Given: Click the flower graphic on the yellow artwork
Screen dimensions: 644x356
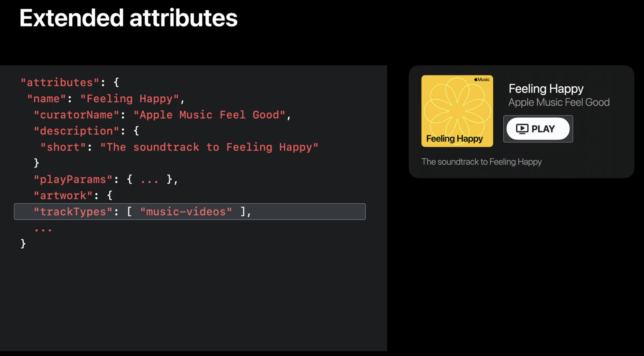Looking at the screenshot, I should pyautogui.click(x=457, y=110).
